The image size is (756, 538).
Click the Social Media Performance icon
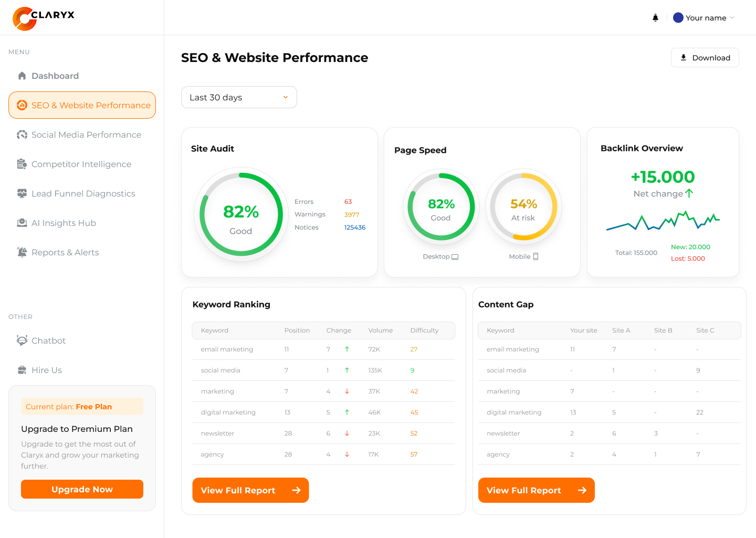coord(22,134)
